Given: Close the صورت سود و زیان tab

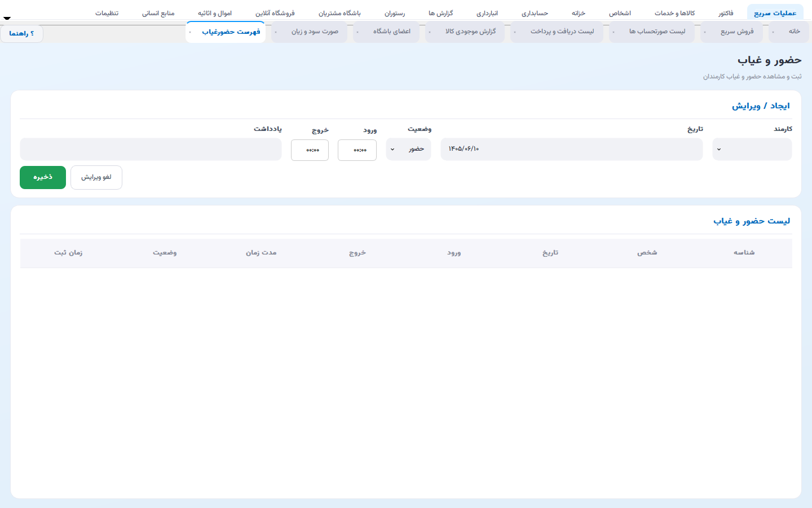Looking at the screenshot, I should [x=276, y=32].
